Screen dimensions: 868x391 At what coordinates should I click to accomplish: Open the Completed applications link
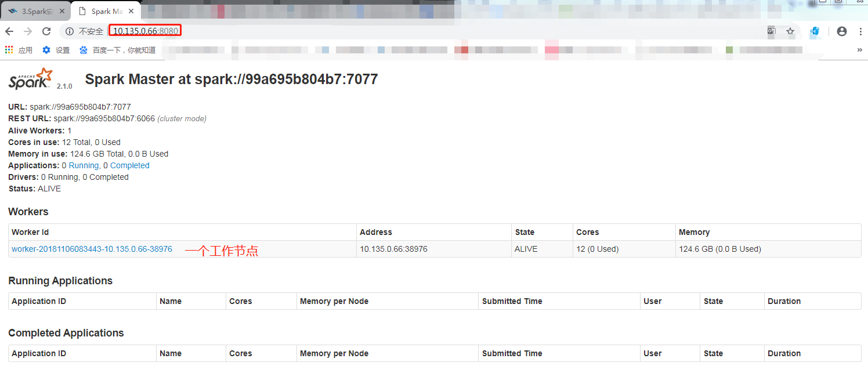(130, 165)
